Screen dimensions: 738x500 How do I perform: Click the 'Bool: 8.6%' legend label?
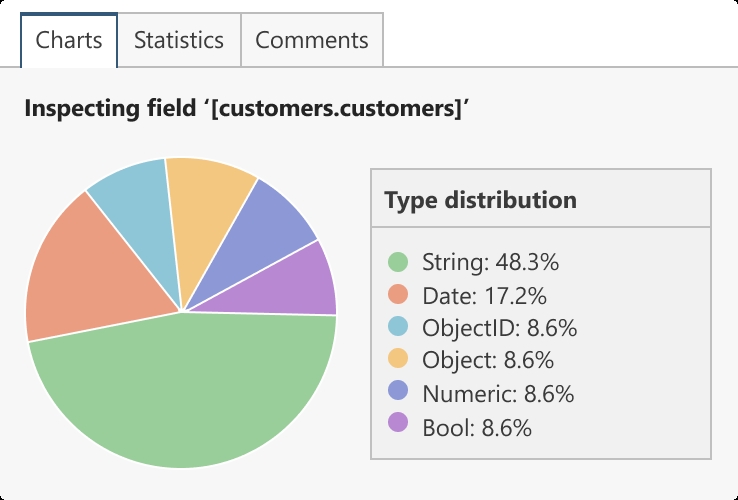click(477, 428)
